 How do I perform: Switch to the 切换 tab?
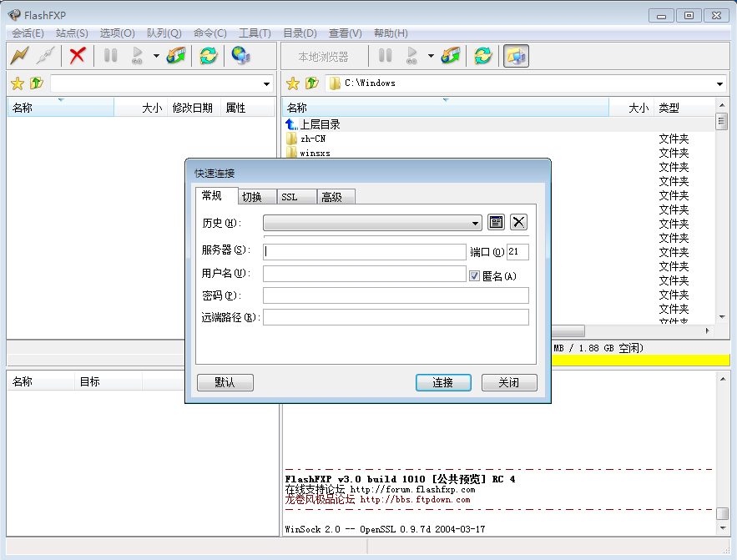256,197
